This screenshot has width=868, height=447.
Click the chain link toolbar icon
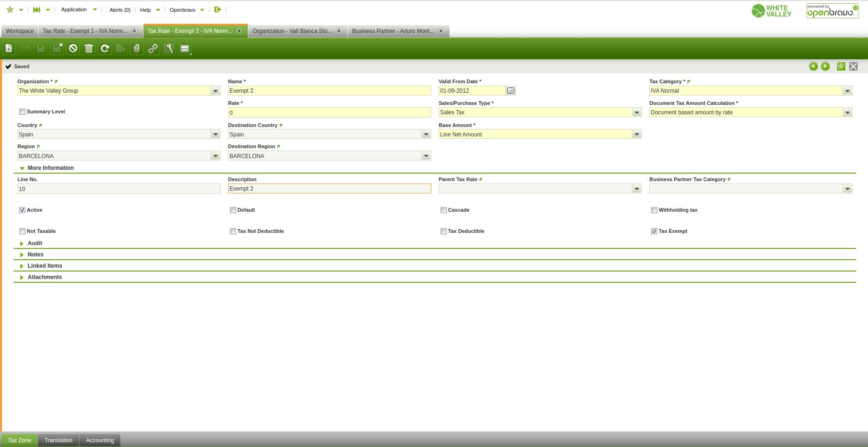(x=153, y=48)
